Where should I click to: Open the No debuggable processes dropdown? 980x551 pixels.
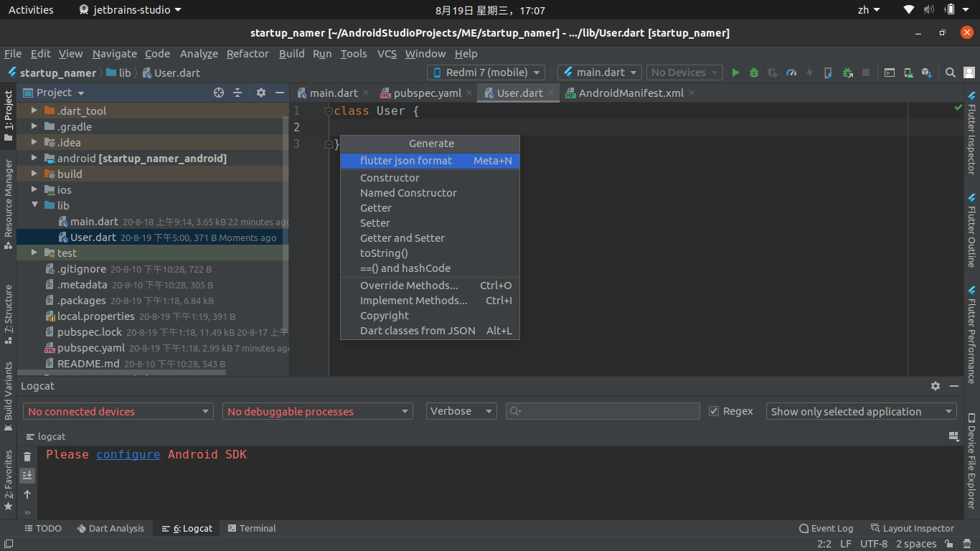click(318, 411)
